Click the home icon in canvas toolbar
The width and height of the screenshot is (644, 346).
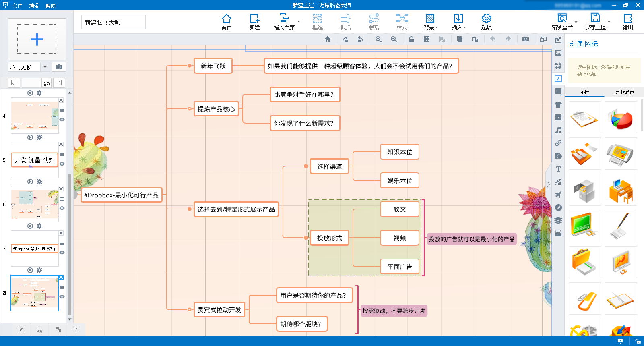click(x=328, y=39)
